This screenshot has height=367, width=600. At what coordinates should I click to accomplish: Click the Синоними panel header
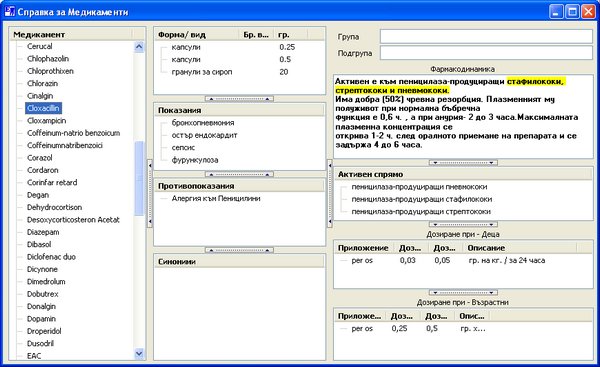pyautogui.click(x=240, y=262)
